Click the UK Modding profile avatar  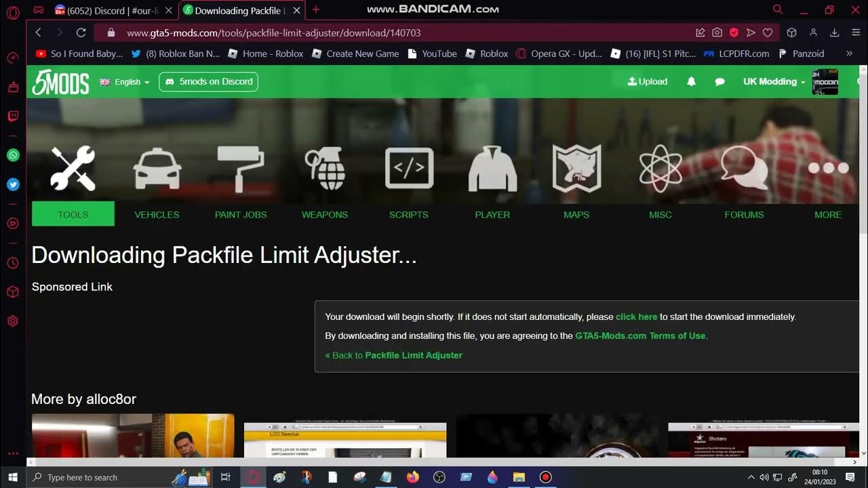pyautogui.click(x=825, y=82)
